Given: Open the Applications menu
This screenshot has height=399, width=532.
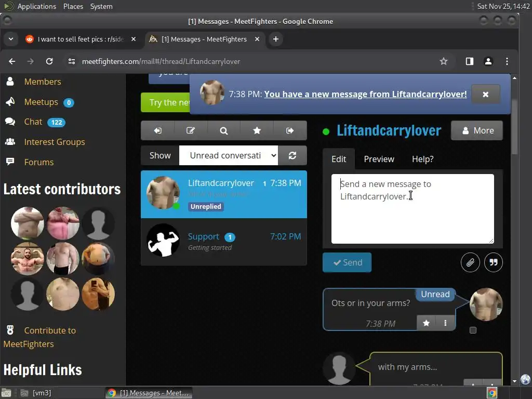Looking at the screenshot, I should coord(37,6).
